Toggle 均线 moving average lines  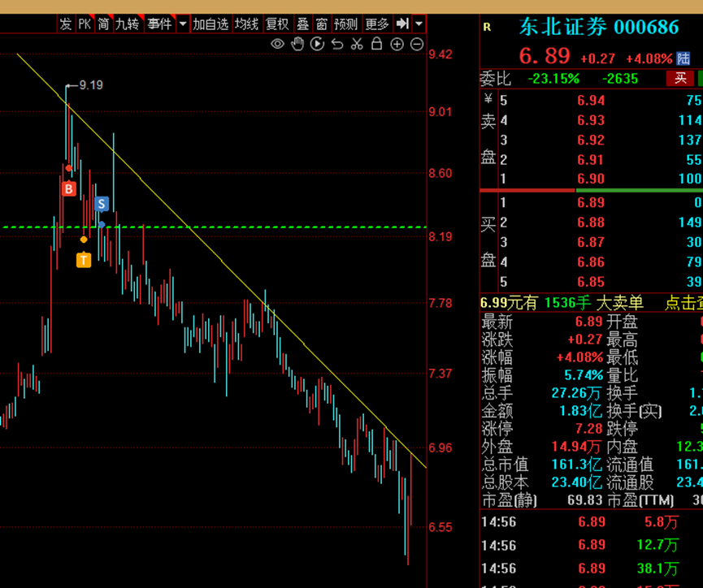[246, 24]
